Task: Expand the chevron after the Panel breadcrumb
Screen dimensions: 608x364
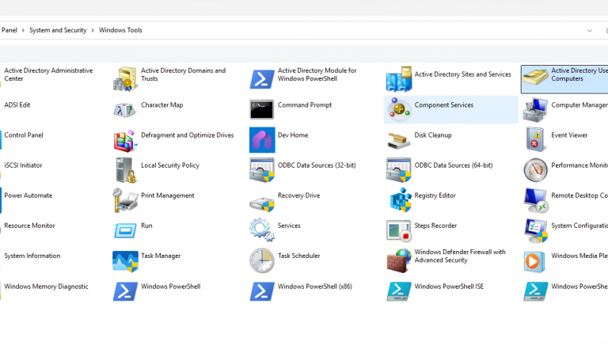Action: click(x=23, y=30)
